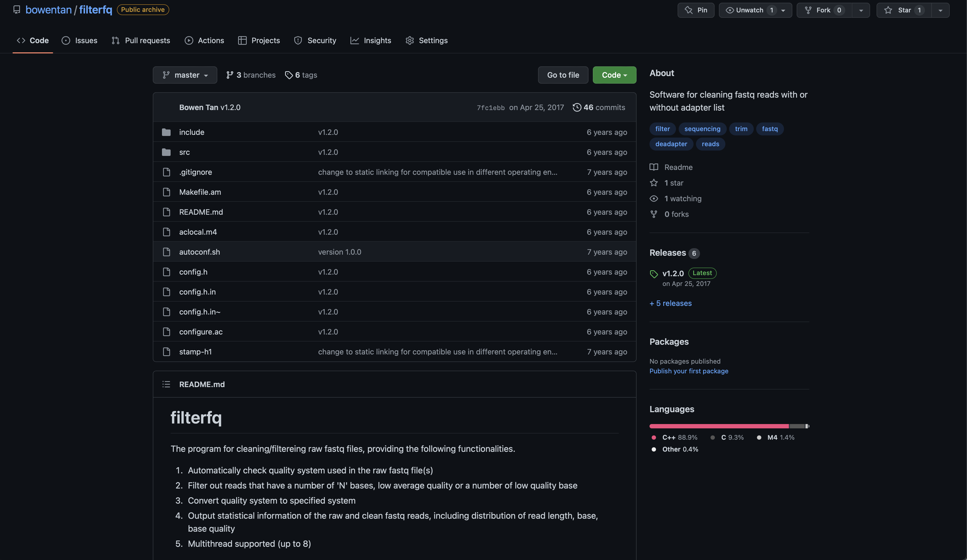Click the aclocal.m4 file icon
Image resolution: width=967 pixels, height=560 pixels.
(166, 232)
